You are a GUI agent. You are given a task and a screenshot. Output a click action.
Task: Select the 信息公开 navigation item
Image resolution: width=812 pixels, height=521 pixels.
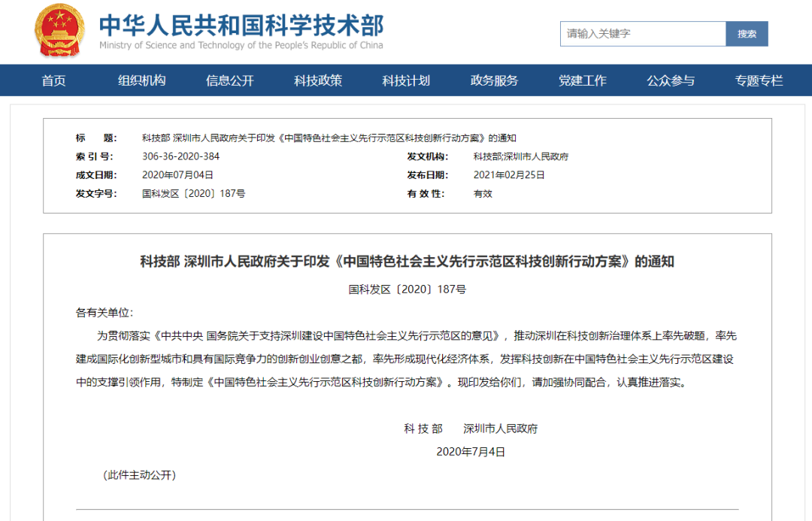coord(230,80)
